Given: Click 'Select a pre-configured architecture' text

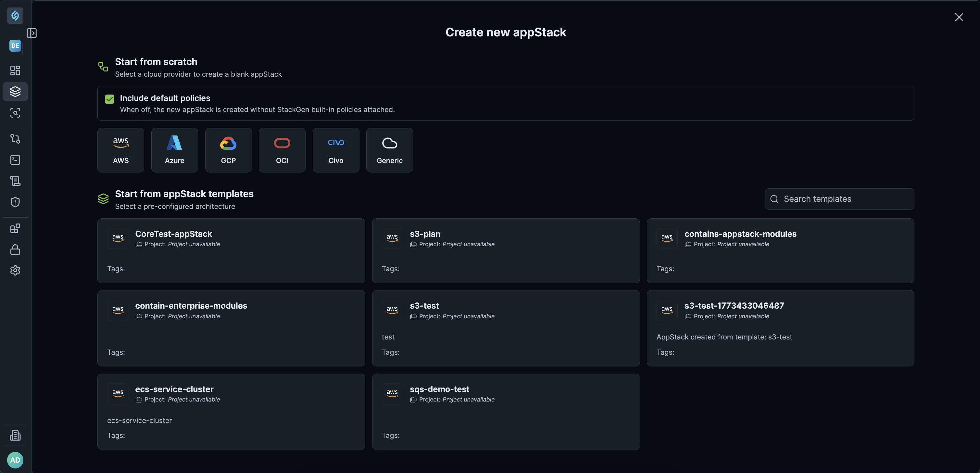Looking at the screenshot, I should (x=175, y=206).
